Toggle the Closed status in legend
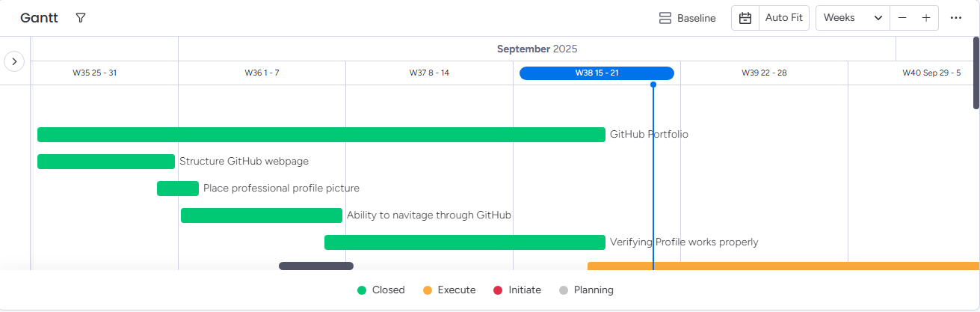The image size is (980, 312). [381, 290]
